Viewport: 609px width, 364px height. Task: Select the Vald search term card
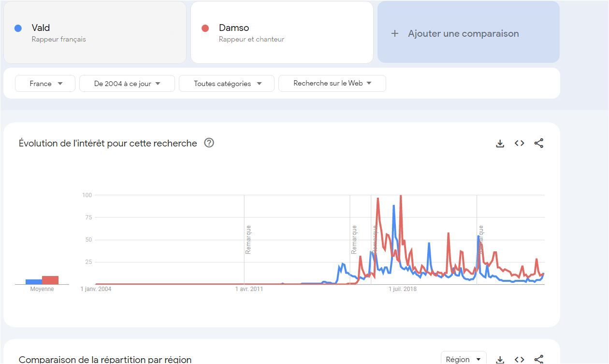95,32
